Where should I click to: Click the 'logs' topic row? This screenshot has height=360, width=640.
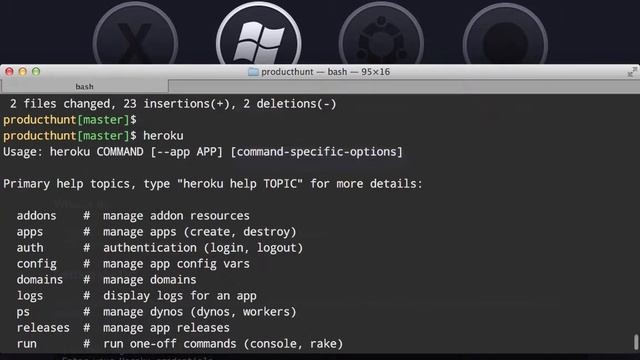tap(136, 296)
